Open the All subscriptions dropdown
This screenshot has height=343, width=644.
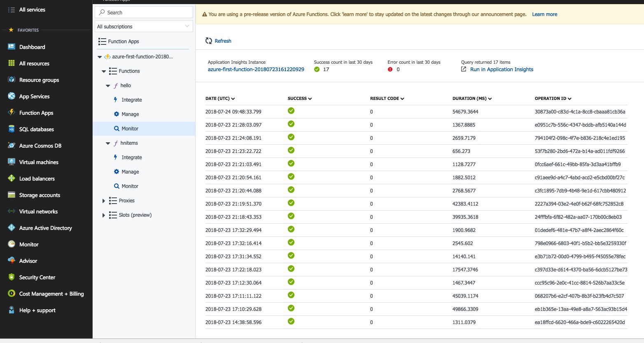coord(144,26)
